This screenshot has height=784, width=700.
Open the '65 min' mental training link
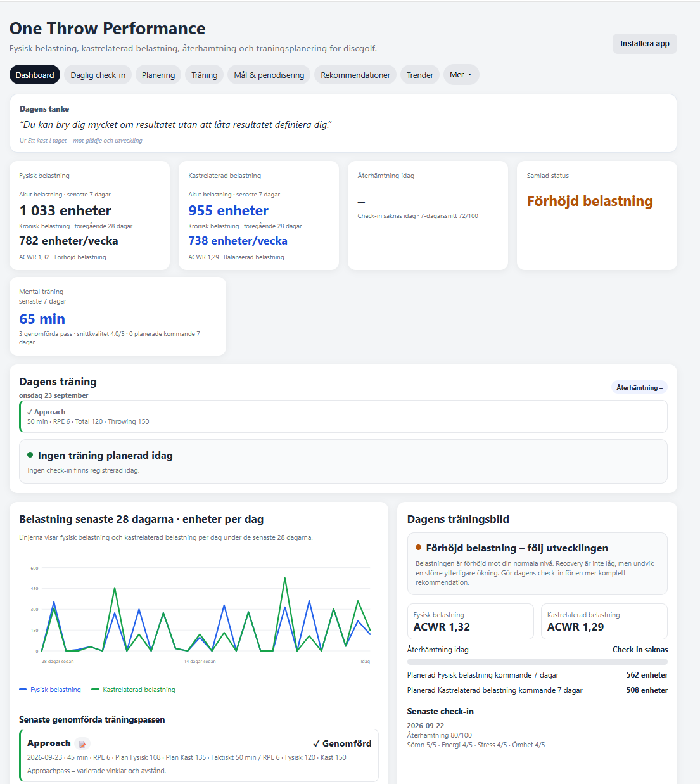pyautogui.click(x=42, y=319)
